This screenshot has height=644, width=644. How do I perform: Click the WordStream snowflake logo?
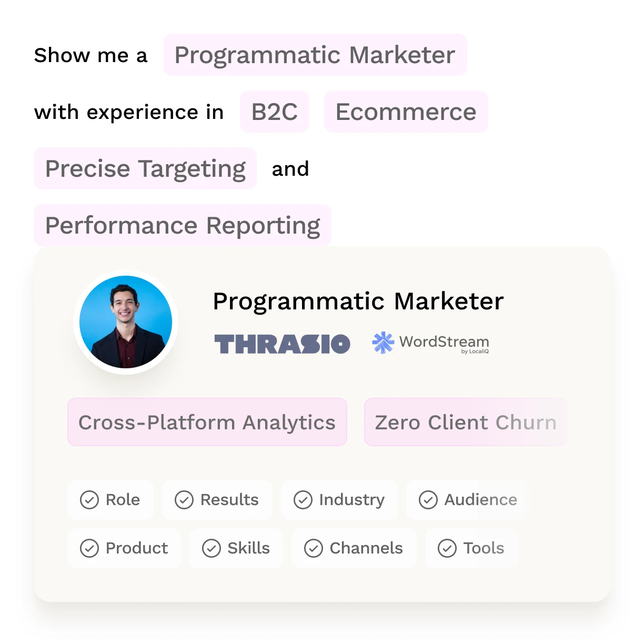click(383, 343)
